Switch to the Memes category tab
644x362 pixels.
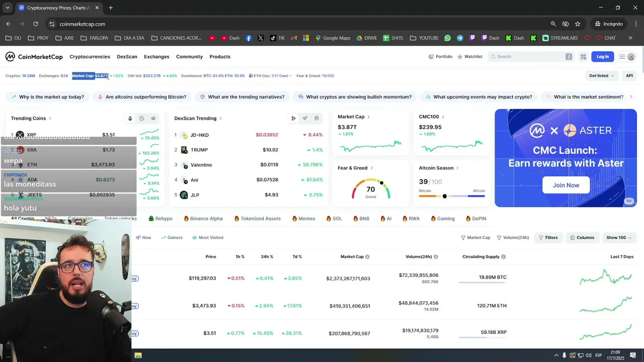tap(303, 219)
